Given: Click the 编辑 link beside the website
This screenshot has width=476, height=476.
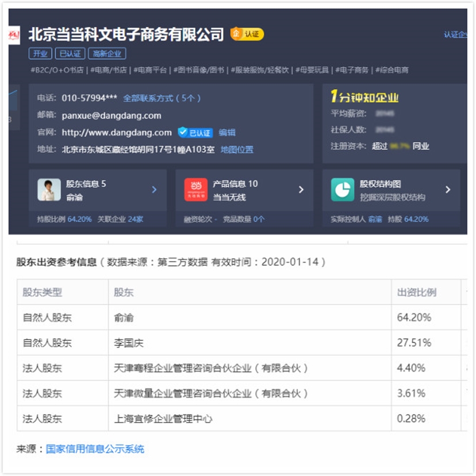Looking at the screenshot, I should tap(227, 133).
